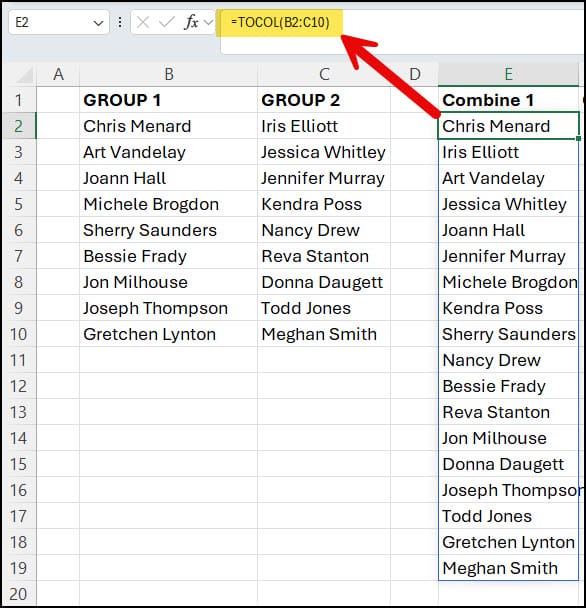The image size is (586, 608).
Task: Click cell E9 containing Kendra Poss
Action: pyautogui.click(x=508, y=308)
